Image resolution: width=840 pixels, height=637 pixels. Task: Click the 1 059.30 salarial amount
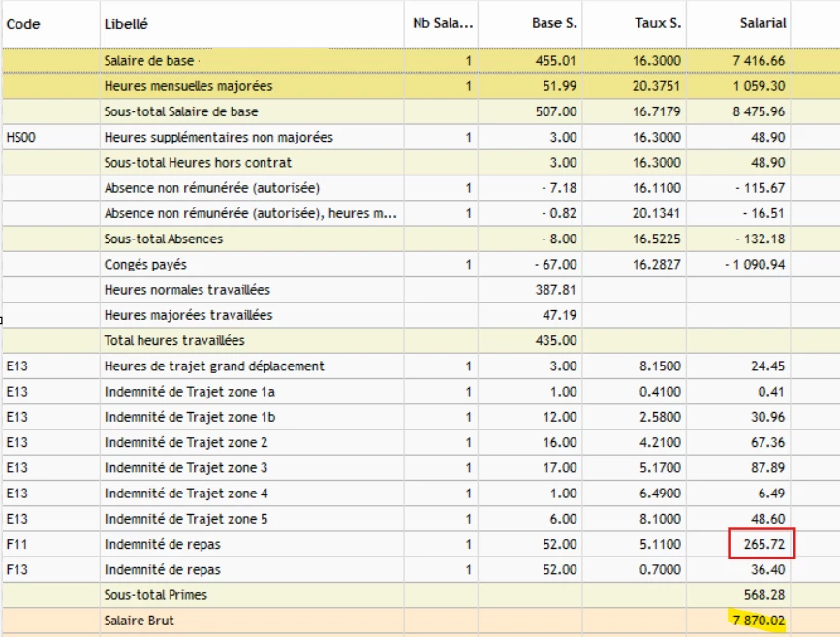[759, 86]
